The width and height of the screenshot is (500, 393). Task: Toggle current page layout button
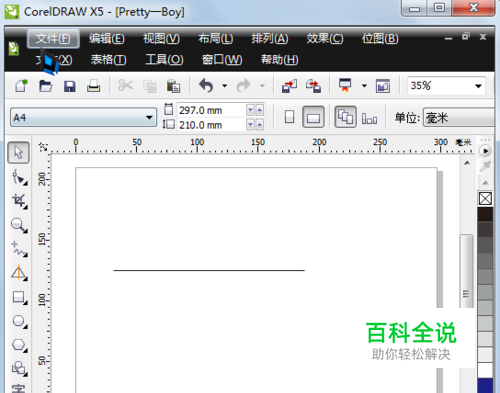[369, 118]
